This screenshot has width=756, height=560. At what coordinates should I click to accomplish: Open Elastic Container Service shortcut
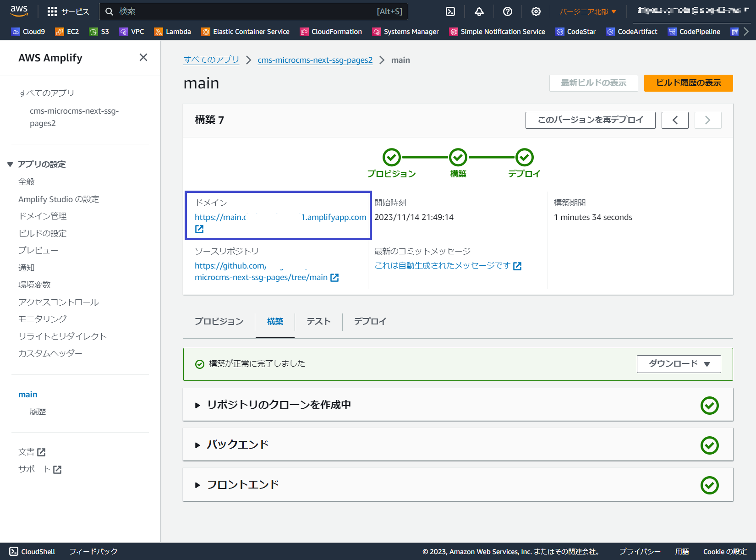(x=246, y=32)
